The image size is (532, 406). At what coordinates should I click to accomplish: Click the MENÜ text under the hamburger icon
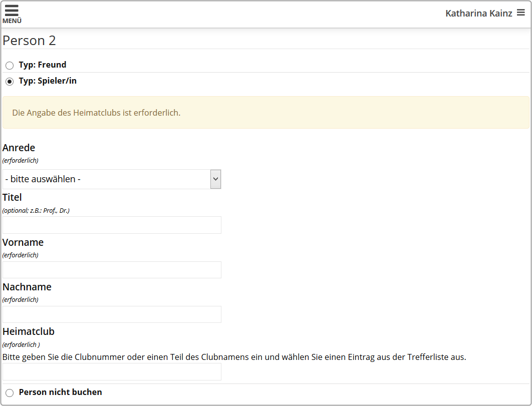[x=12, y=21]
